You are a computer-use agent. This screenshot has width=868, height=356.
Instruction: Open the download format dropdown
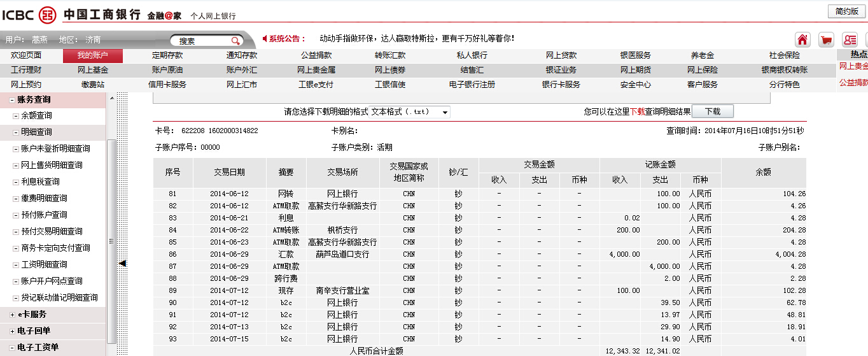(410, 112)
